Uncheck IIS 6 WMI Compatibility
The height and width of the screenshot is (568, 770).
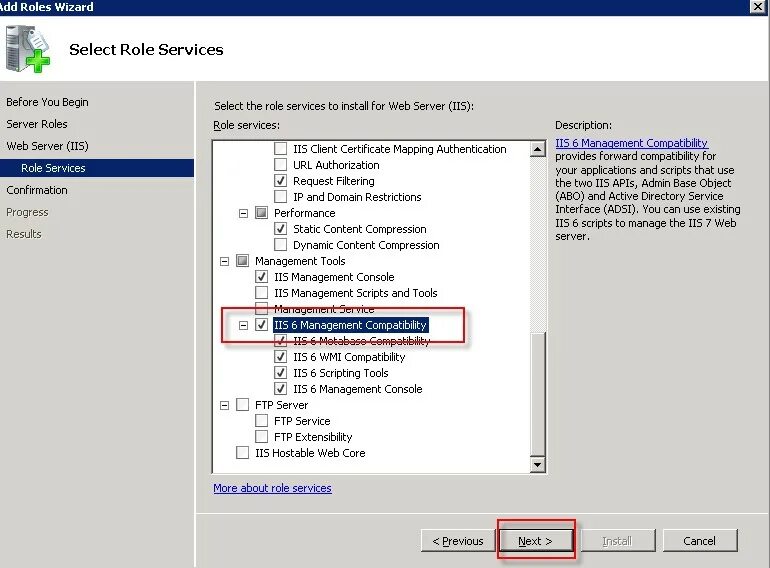coord(280,356)
